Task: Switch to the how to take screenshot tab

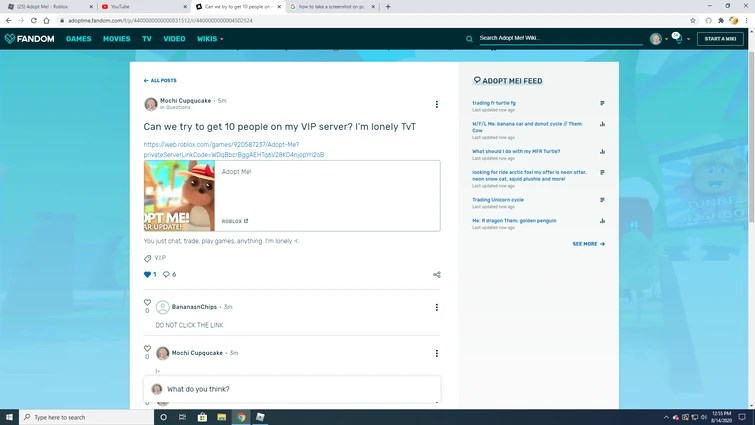Action: (331, 7)
